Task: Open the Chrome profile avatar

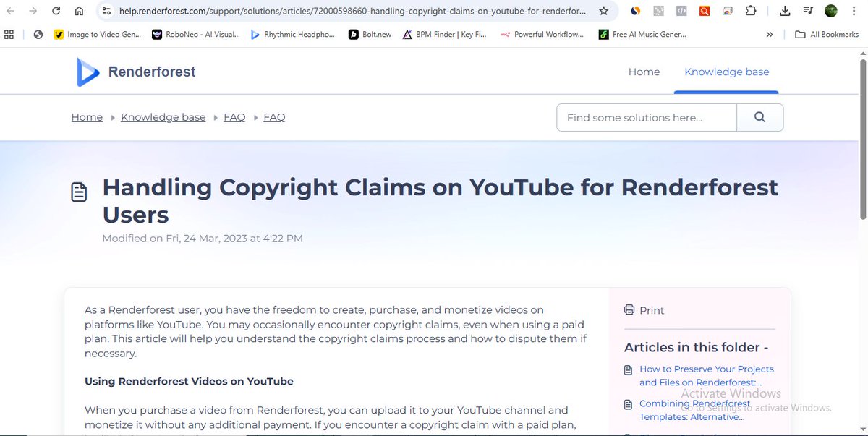Action: 831,11
